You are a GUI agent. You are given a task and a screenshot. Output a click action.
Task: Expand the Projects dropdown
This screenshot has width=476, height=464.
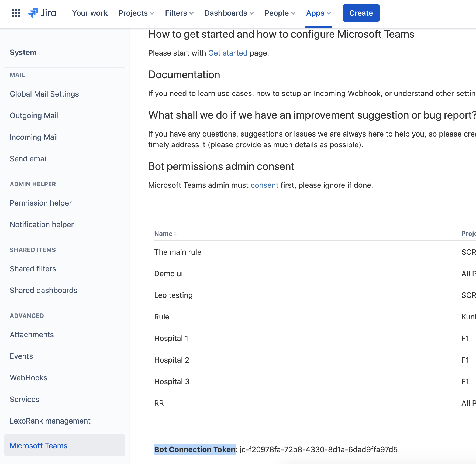click(136, 13)
